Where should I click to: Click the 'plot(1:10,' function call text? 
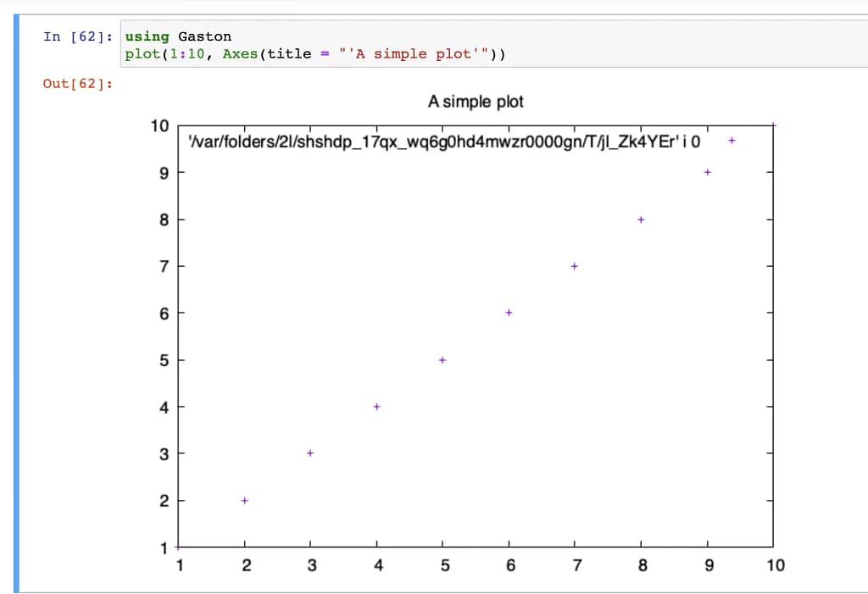coord(169,54)
